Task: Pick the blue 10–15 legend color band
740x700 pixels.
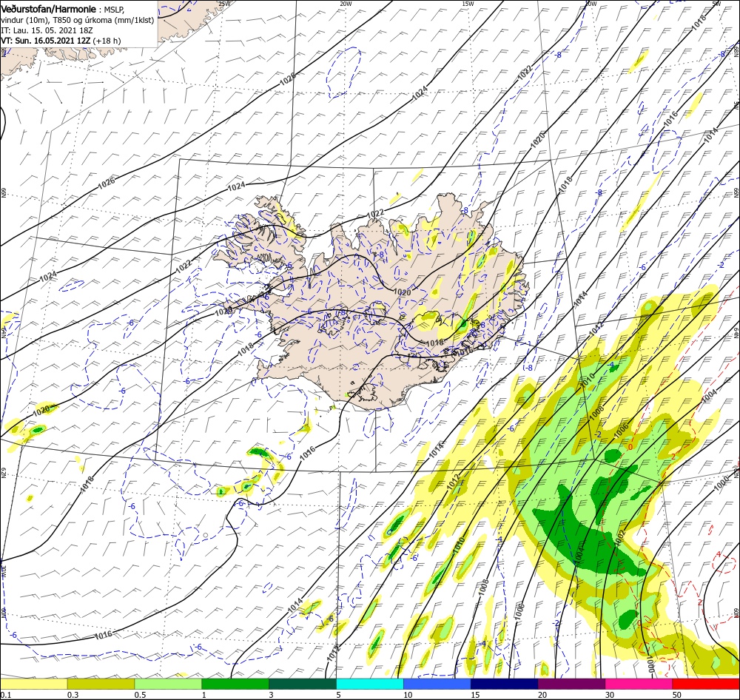Action: tap(437, 684)
